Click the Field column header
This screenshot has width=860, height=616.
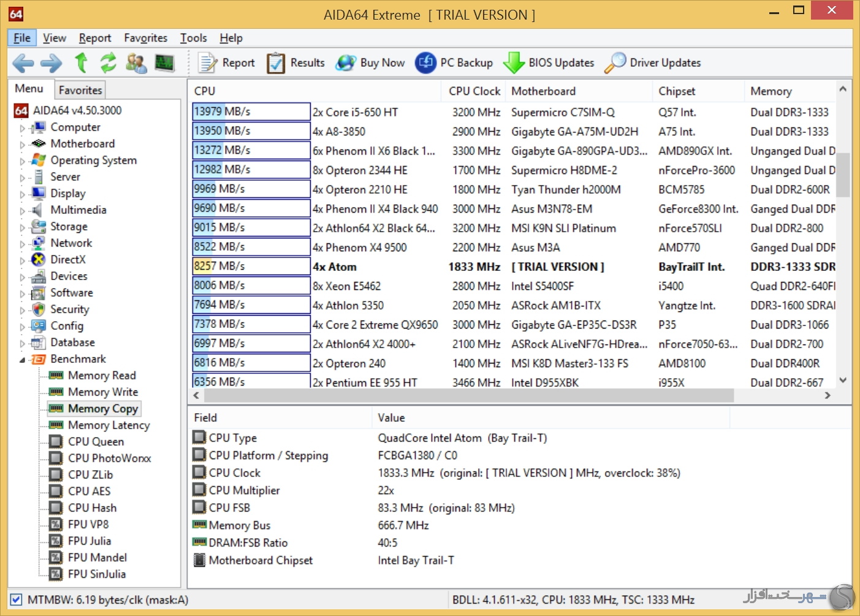coord(280,417)
